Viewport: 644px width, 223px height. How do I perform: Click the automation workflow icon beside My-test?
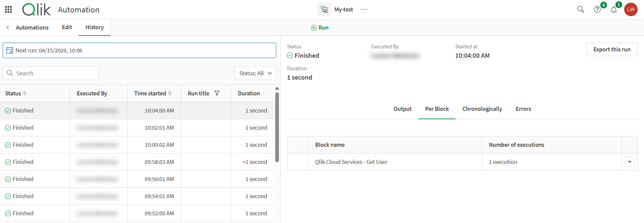point(324,9)
